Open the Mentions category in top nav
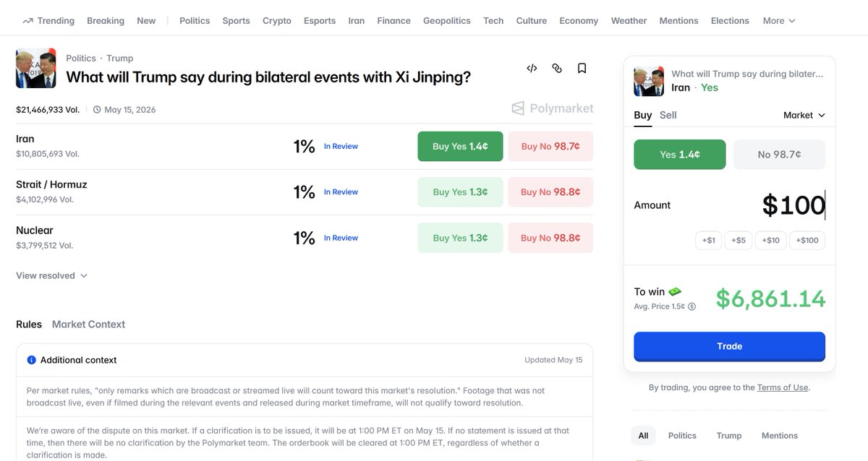This screenshot has width=868, height=461. [x=678, y=21]
